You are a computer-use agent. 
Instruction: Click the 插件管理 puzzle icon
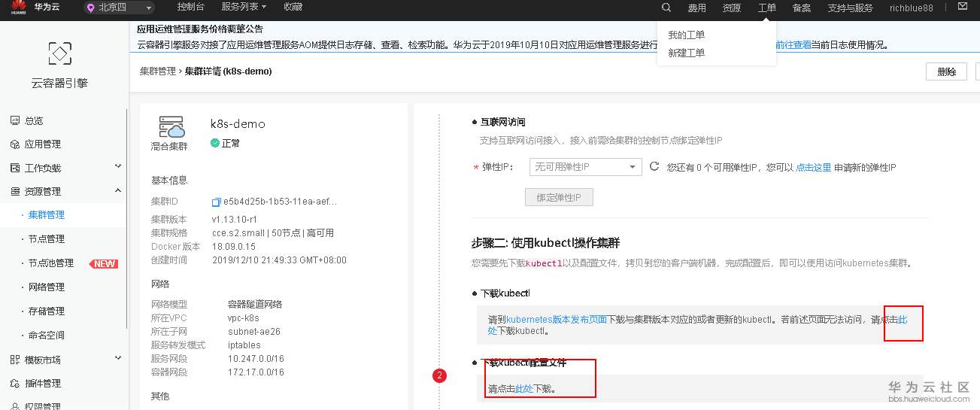[14, 384]
